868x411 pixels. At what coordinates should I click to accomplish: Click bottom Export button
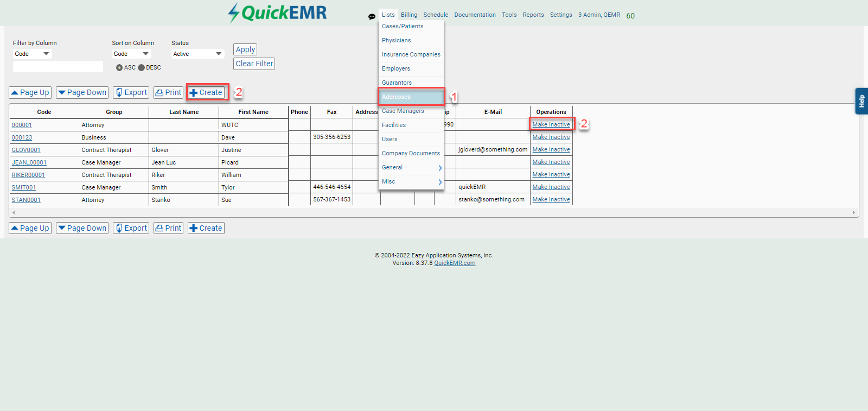tap(131, 228)
